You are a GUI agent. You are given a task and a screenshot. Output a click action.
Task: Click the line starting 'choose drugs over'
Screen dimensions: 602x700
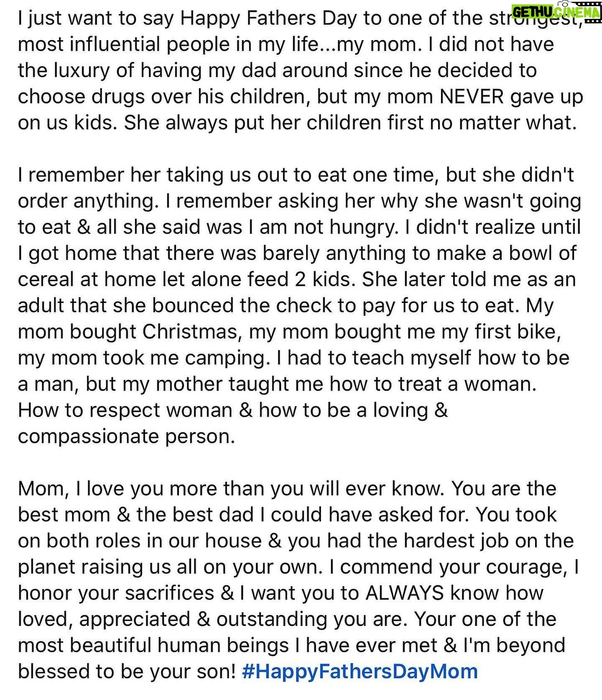pyautogui.click(x=300, y=96)
